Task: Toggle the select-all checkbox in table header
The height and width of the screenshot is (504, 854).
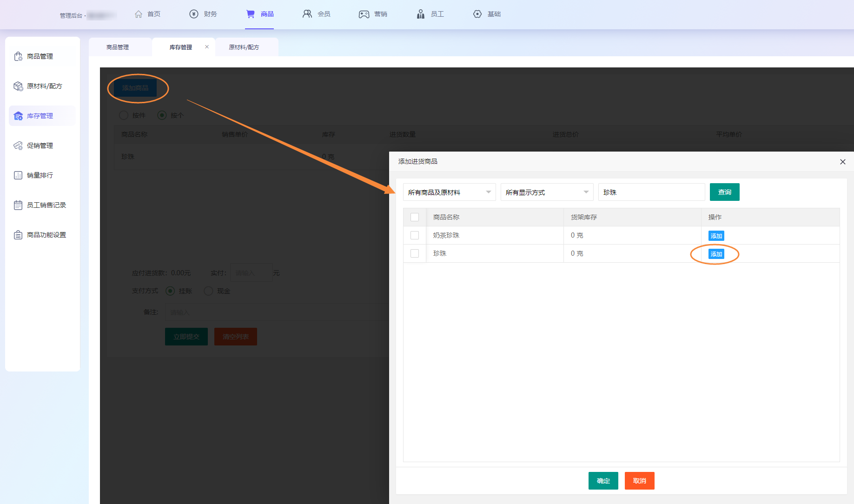Action: 415,217
